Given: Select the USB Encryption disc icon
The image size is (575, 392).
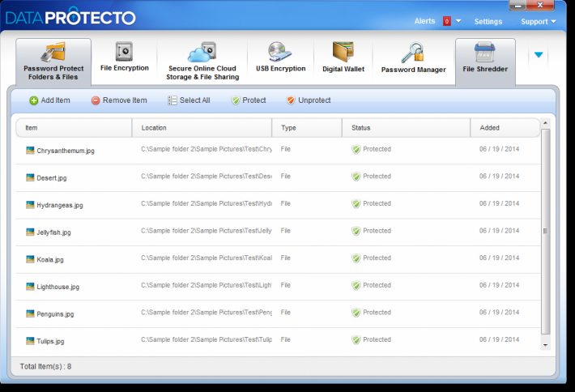Looking at the screenshot, I should pyautogui.click(x=279, y=52).
